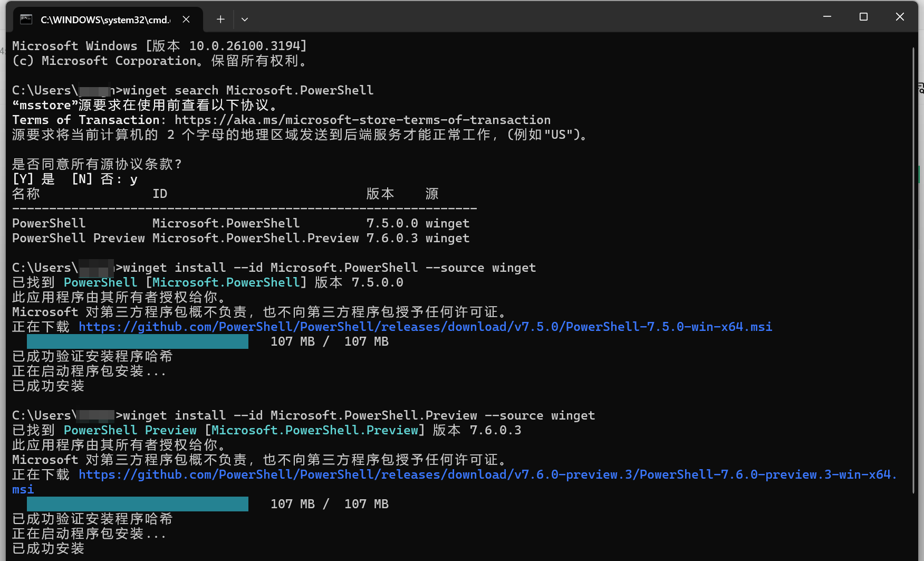
Task: Click the cyan 'PowerShell Preview' package name
Action: click(x=130, y=431)
